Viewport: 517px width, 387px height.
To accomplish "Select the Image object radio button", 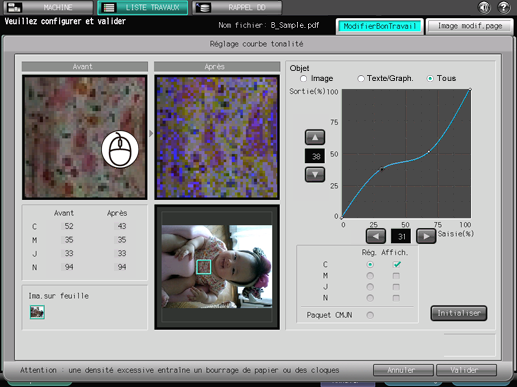I will pyautogui.click(x=303, y=79).
